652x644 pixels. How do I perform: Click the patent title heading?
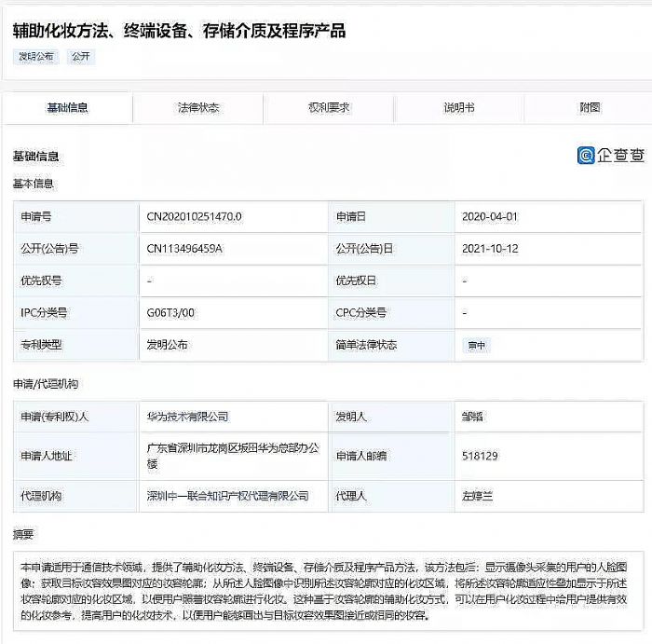pyautogui.click(x=179, y=31)
